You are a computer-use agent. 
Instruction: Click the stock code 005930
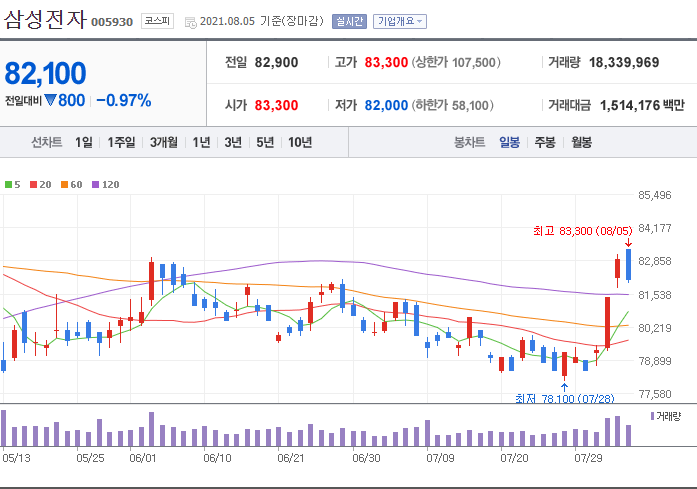tap(112, 22)
